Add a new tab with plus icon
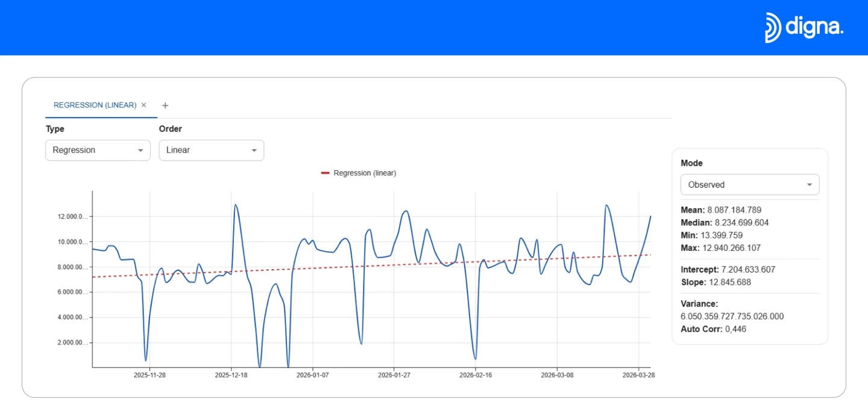Viewport: 868px width, 420px height. 165,106
